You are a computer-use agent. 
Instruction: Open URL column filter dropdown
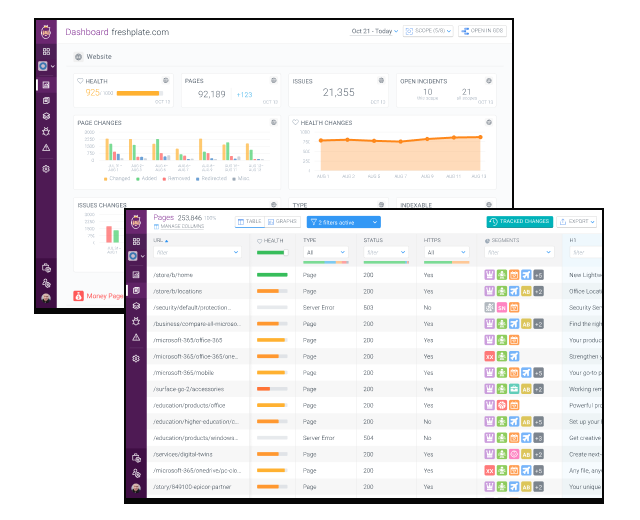(x=197, y=252)
